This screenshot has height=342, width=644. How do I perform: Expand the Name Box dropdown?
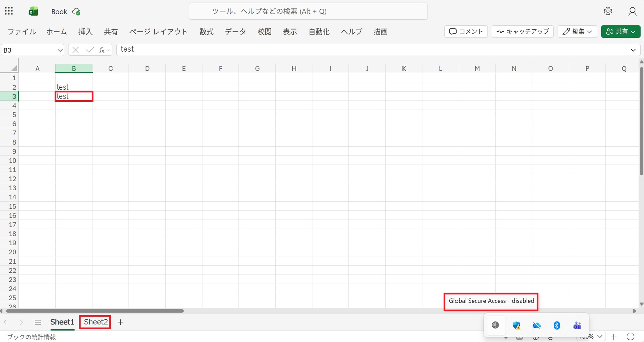click(60, 50)
